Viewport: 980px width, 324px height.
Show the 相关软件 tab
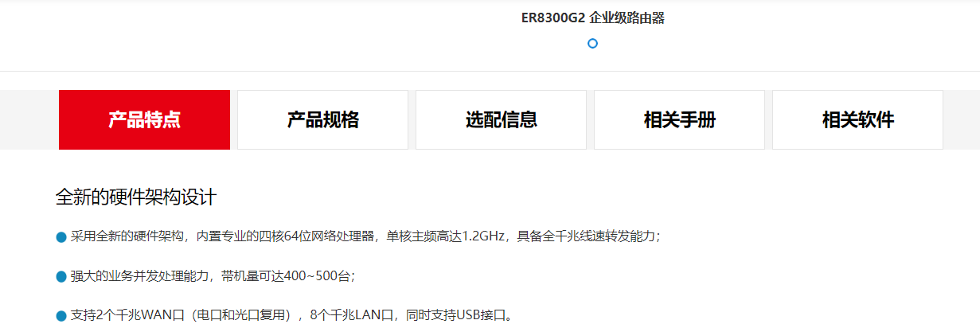pyautogui.click(x=857, y=119)
